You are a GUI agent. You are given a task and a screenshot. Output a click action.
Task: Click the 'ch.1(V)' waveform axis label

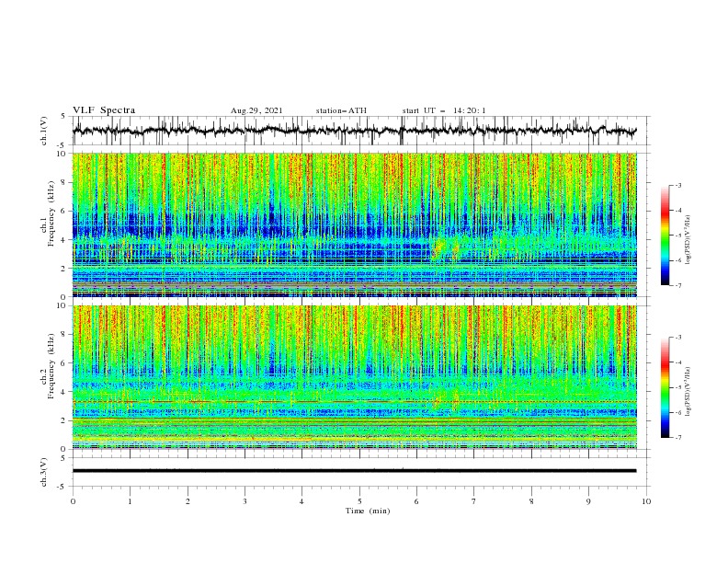tap(44, 131)
